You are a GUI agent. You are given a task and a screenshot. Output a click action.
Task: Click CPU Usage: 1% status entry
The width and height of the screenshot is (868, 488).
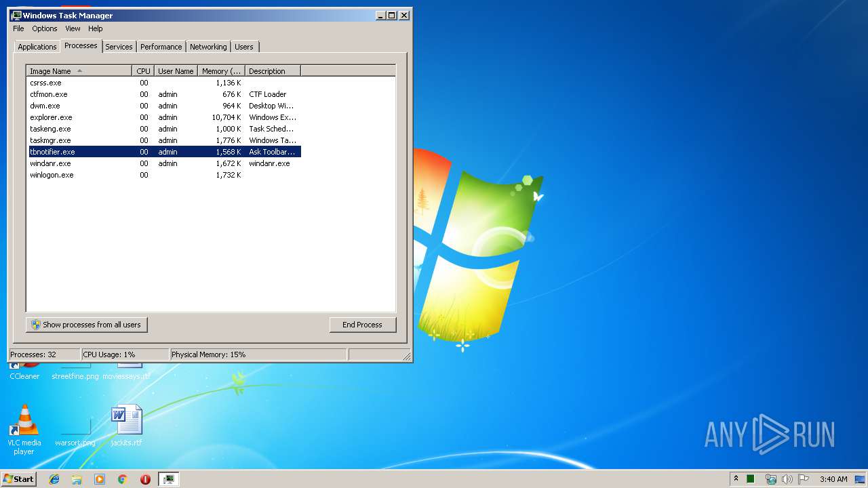pos(125,354)
